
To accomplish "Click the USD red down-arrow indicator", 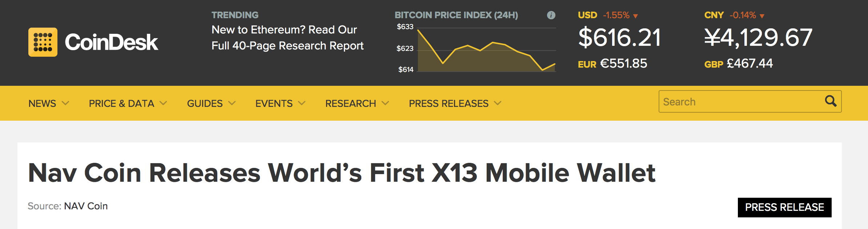I will [635, 16].
